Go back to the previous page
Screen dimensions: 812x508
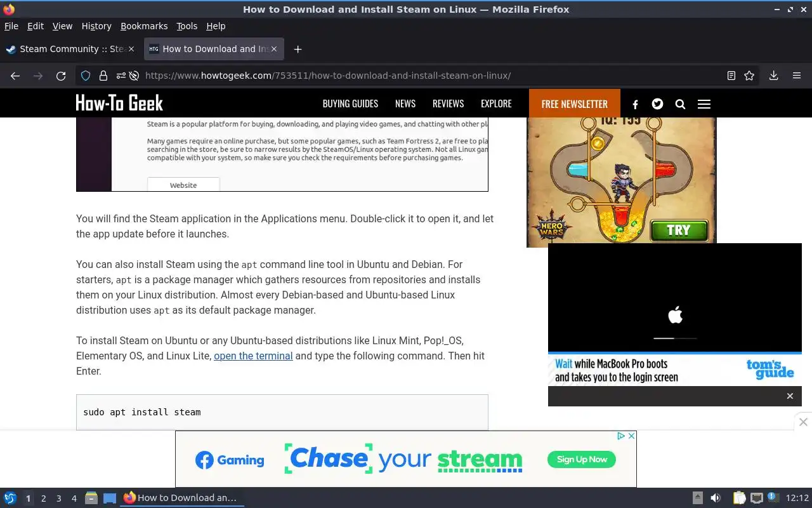point(15,76)
